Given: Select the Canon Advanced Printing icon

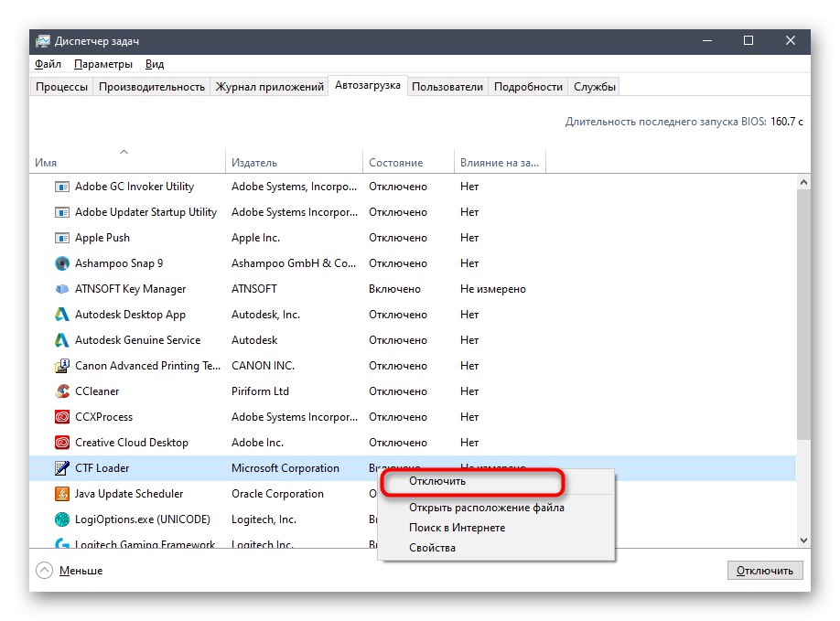Looking at the screenshot, I should tap(62, 366).
